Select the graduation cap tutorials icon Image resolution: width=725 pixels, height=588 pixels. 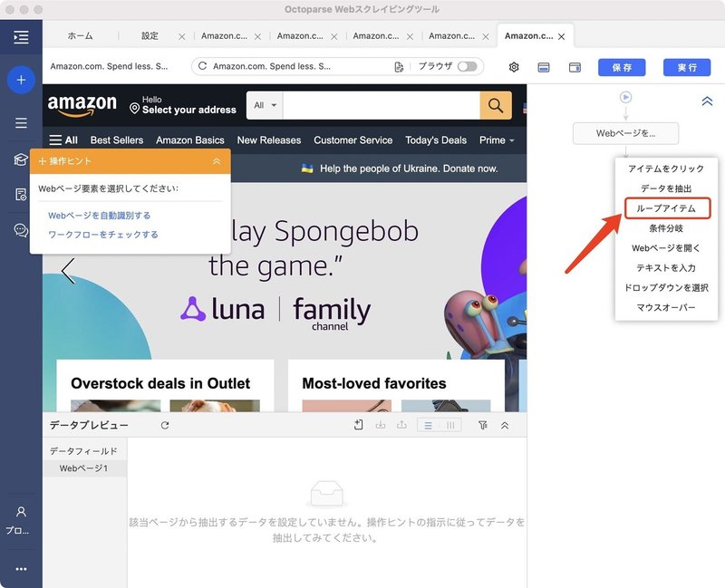click(21, 159)
